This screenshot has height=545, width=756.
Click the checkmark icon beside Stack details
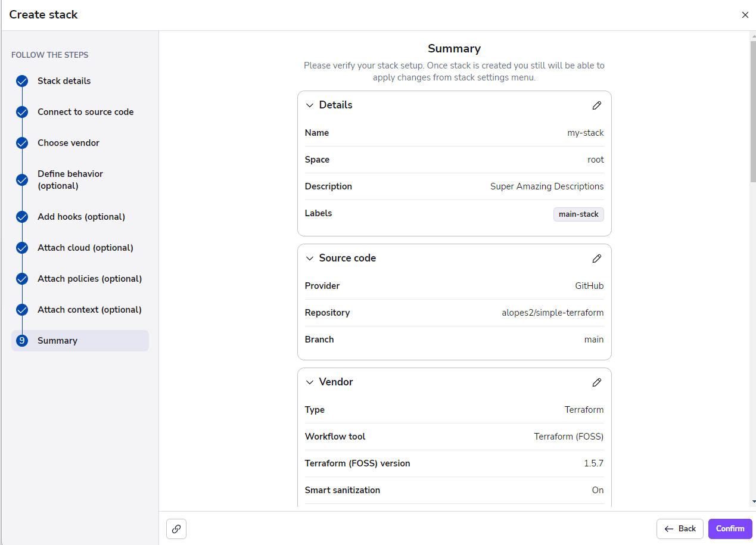point(21,81)
